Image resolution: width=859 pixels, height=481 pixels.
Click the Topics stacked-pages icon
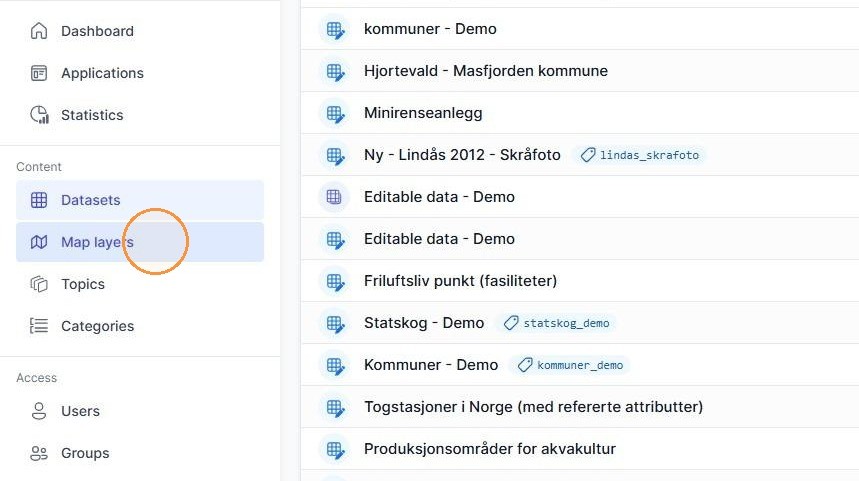(x=39, y=284)
